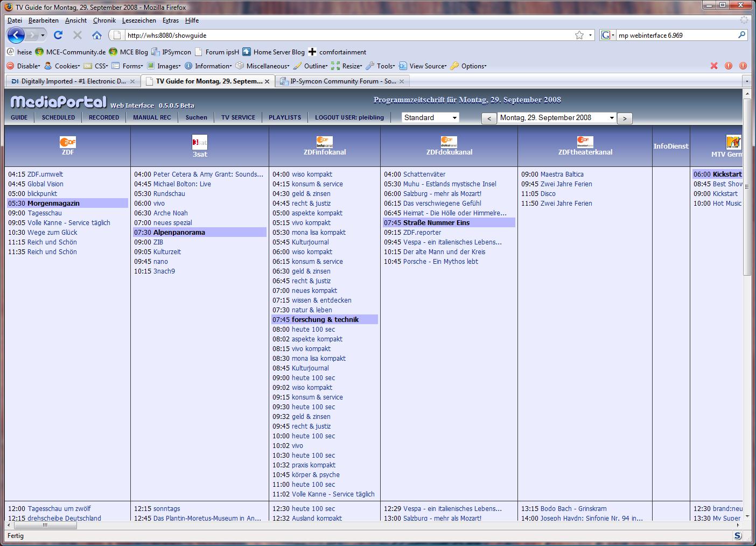Click the ZDFinfokanal channel logo
The width and height of the screenshot is (756, 546).
click(x=325, y=142)
